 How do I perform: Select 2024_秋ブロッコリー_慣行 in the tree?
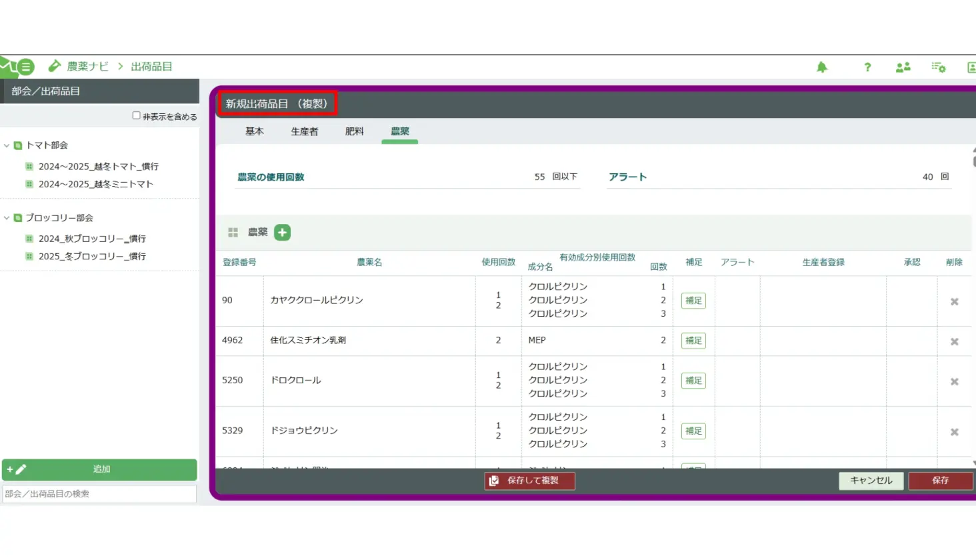point(92,239)
